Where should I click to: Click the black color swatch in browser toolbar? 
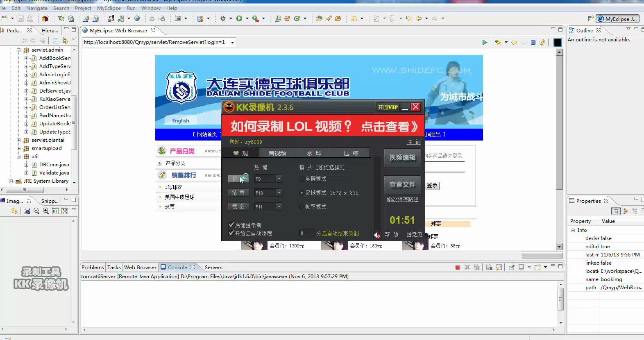tap(558, 42)
